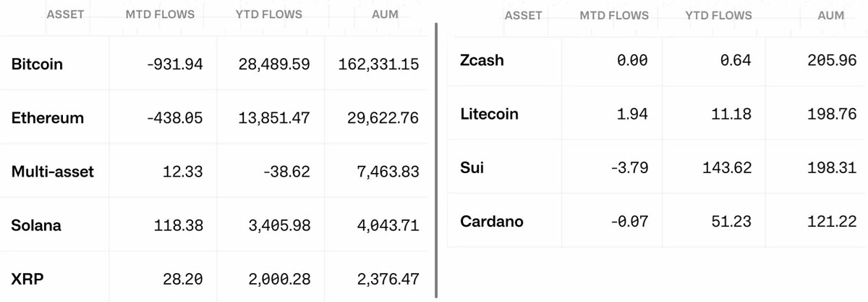Select XRP's AUM value 2,376.47

[x=388, y=279]
